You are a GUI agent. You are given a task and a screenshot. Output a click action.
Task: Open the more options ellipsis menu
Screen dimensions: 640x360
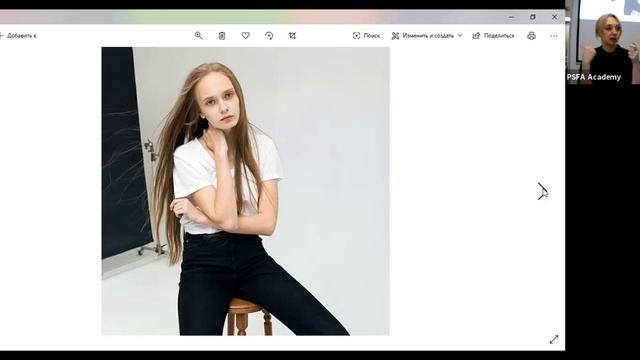coord(554,36)
